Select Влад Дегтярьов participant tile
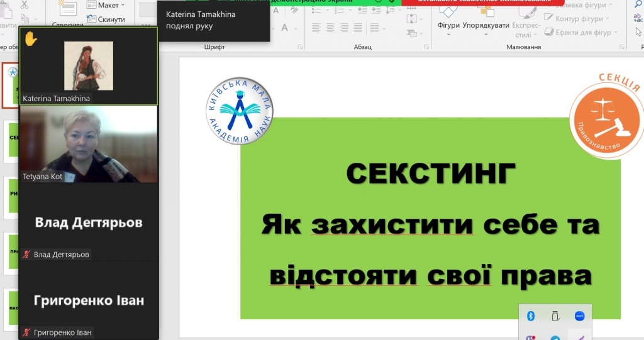Screen dimensions: 644x340 click(89, 222)
